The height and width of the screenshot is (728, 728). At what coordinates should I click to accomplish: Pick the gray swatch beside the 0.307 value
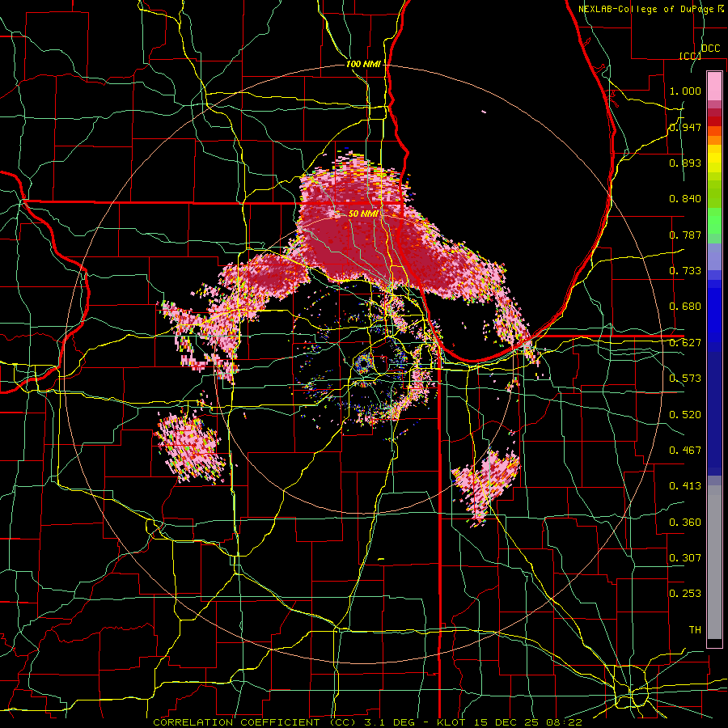click(714, 562)
